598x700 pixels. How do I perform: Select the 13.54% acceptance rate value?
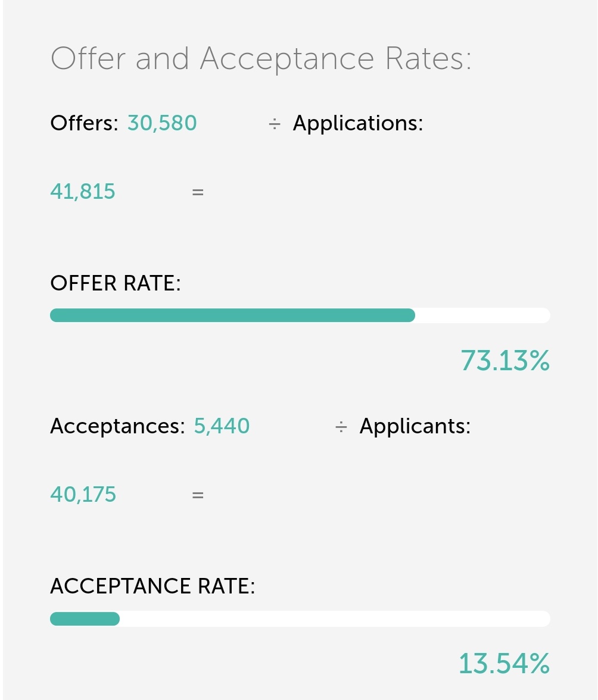504,663
